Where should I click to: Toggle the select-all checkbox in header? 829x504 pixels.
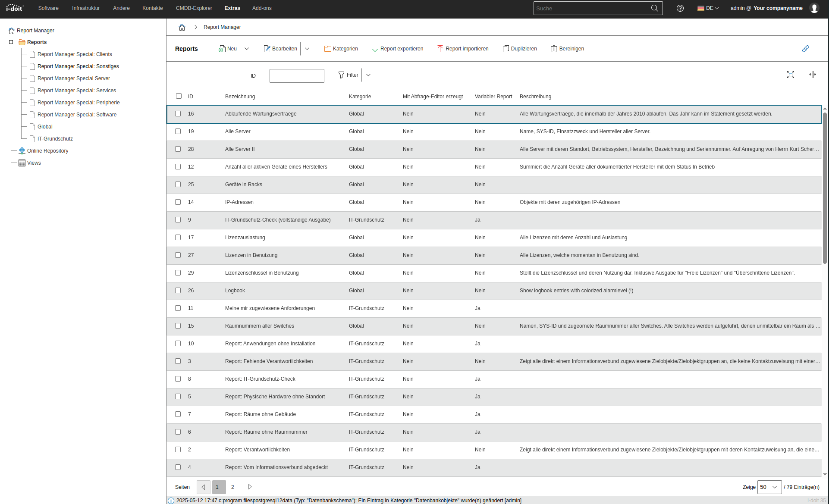(x=179, y=96)
